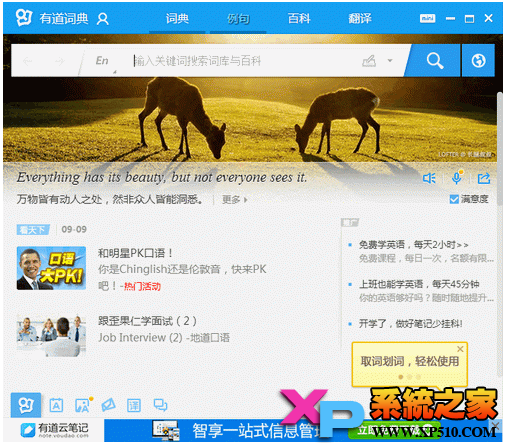Click the chat bubbles icon in the bottom toolbar
Viewport: 505px width, 443px height.
click(160, 405)
